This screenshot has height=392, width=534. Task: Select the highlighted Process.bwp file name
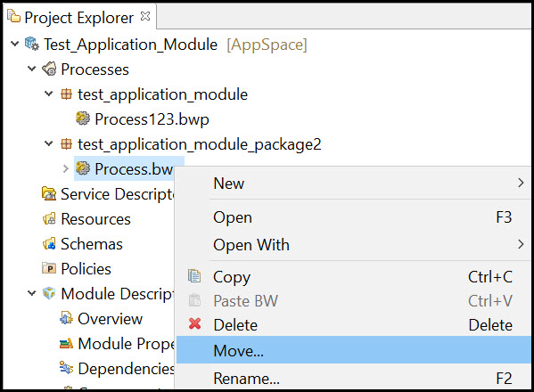click(134, 169)
